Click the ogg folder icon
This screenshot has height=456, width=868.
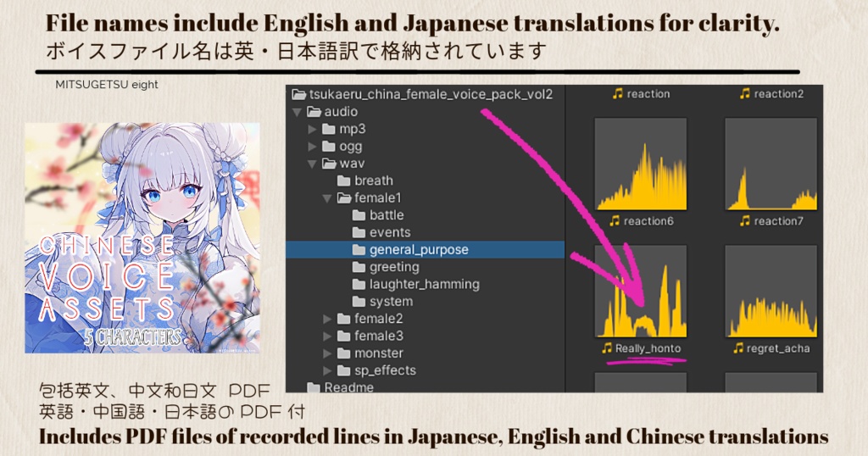point(329,146)
